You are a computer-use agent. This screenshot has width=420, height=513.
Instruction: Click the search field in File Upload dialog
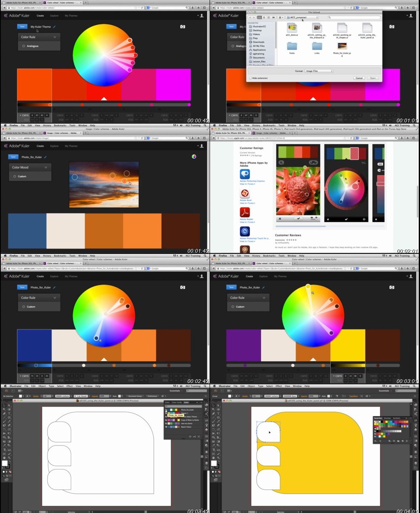click(354, 18)
